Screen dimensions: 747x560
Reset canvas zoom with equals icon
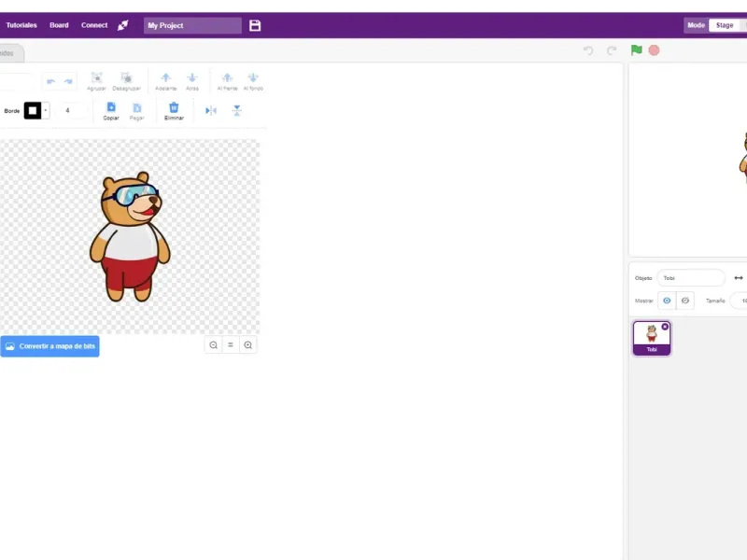click(x=231, y=345)
